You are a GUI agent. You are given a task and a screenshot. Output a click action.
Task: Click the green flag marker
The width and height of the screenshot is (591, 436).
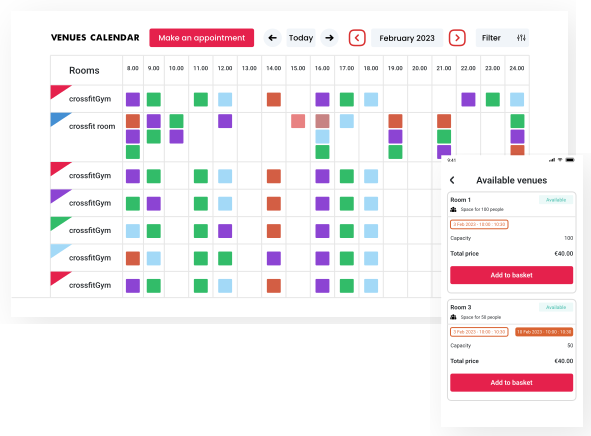(59, 222)
